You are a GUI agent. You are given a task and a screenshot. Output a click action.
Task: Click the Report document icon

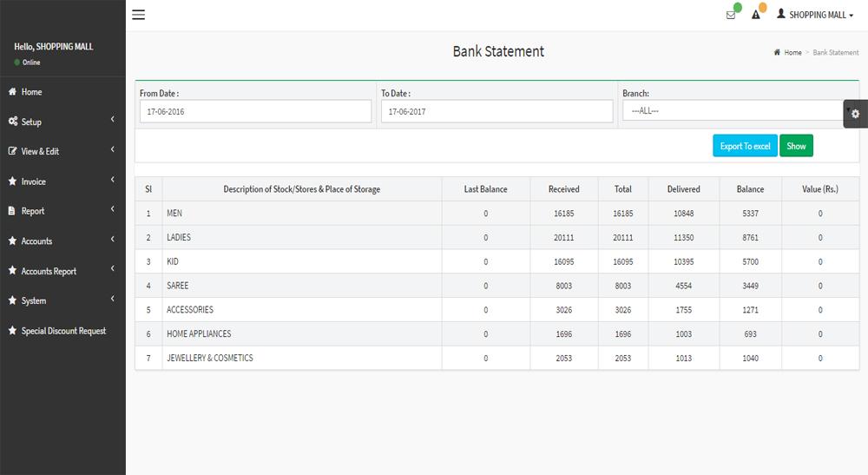(x=11, y=211)
